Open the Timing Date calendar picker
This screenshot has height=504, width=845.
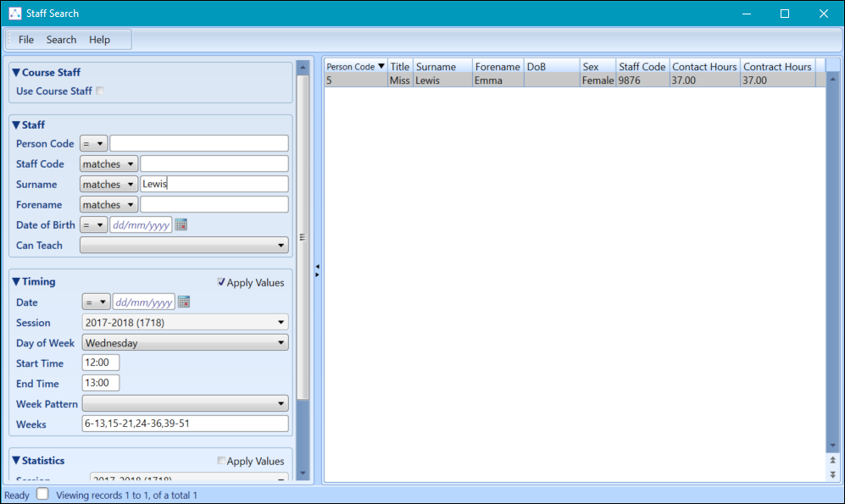point(184,302)
